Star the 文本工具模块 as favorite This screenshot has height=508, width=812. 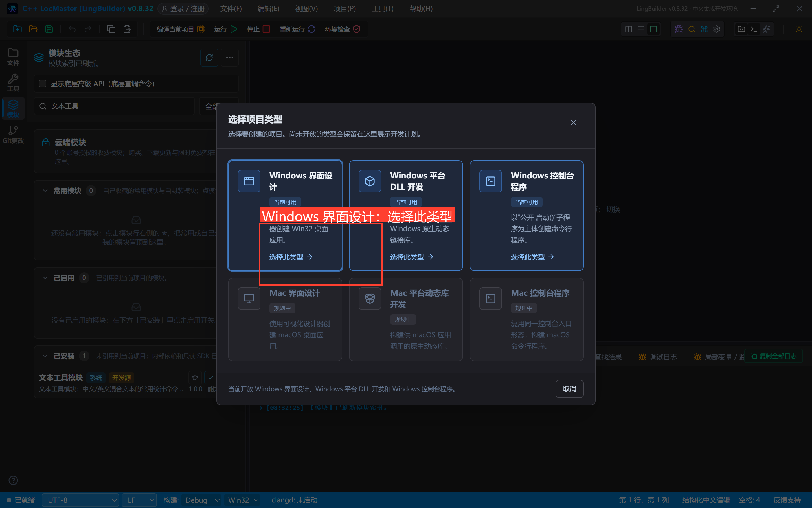tap(195, 378)
